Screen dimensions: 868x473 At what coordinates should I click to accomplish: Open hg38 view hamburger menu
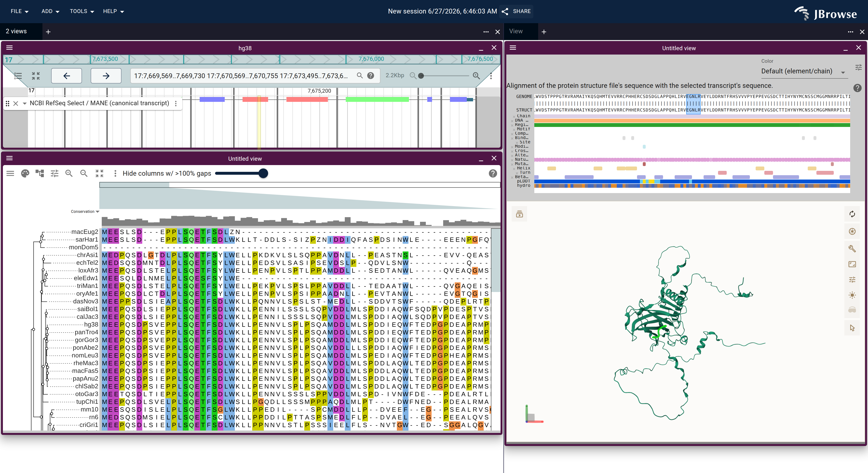(x=9, y=48)
